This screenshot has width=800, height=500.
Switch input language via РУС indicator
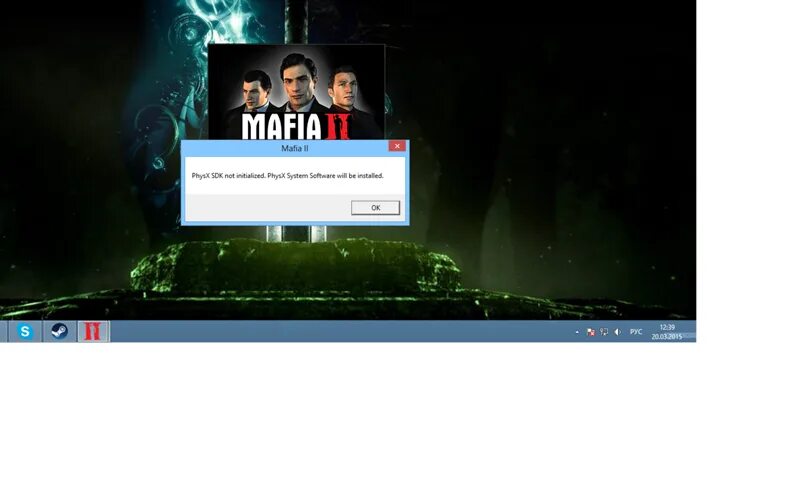[x=636, y=332]
